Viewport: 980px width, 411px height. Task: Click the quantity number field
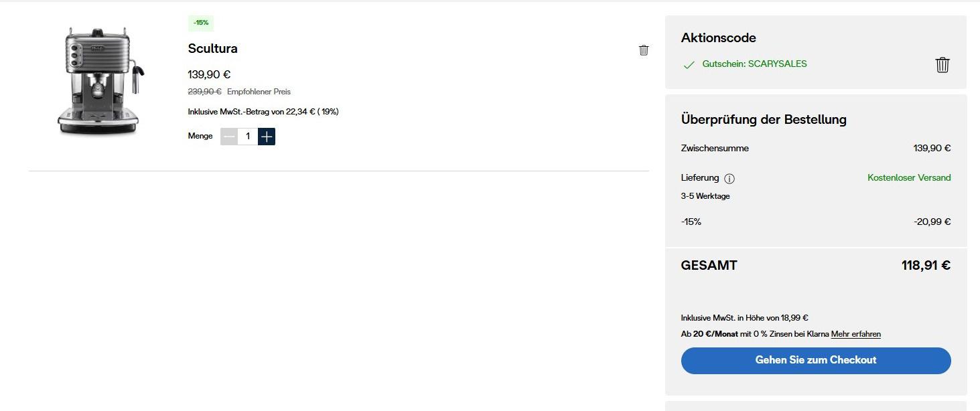(x=248, y=137)
